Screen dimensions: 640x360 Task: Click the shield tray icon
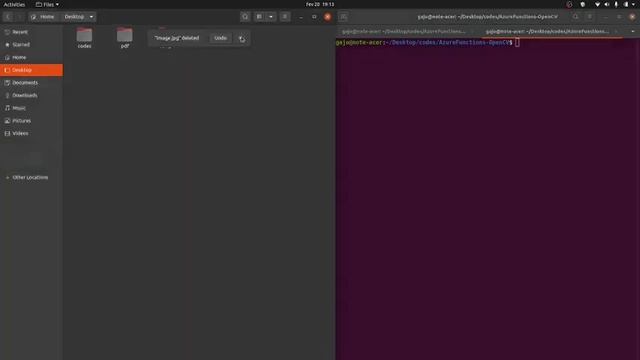583,4
